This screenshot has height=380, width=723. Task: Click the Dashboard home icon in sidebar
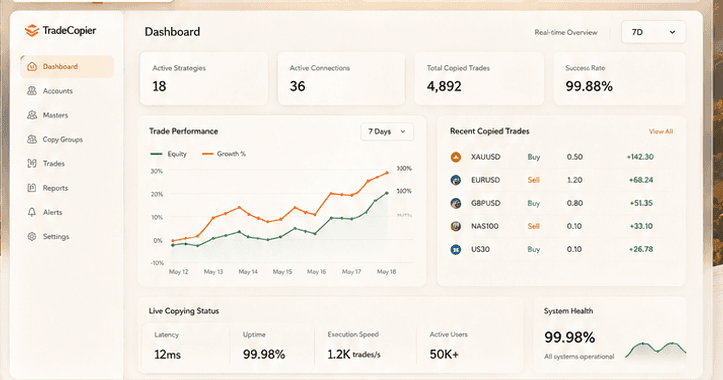tap(32, 66)
